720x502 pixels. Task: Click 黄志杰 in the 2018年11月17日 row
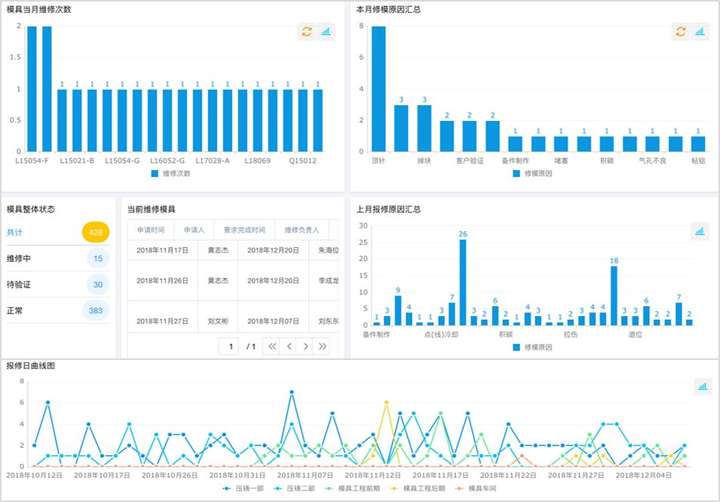click(218, 250)
